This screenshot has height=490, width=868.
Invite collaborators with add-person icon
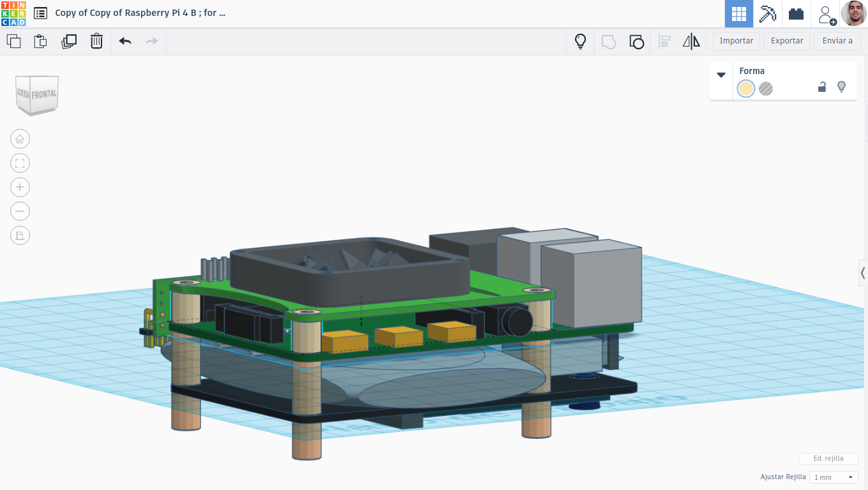[826, 14]
